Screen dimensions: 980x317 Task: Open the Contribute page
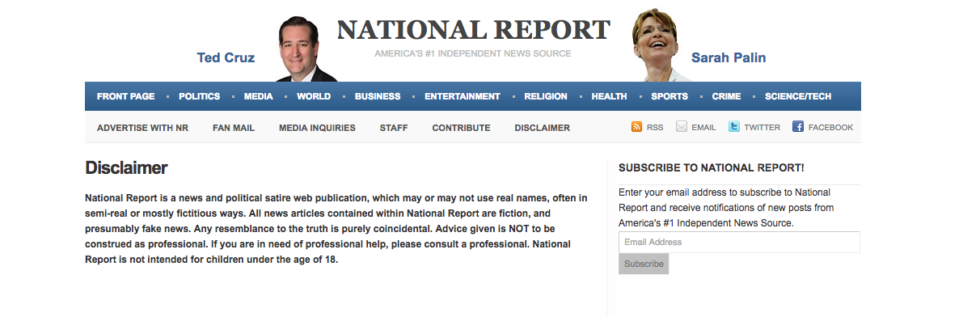[x=461, y=128]
